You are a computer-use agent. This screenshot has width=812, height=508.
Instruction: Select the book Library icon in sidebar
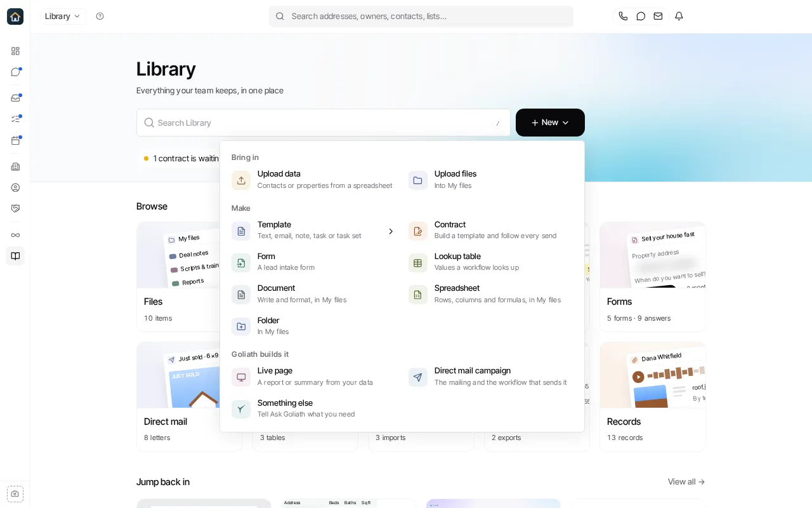(x=15, y=256)
